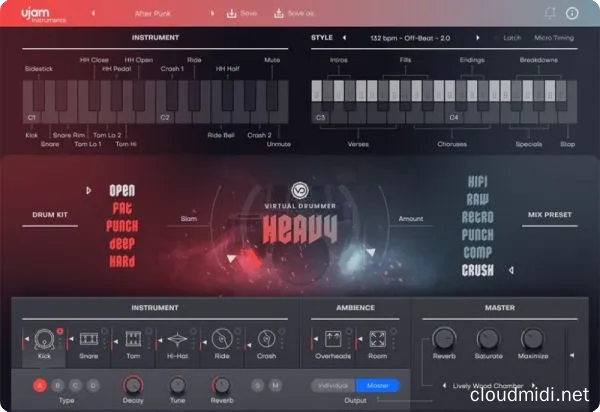Select the Tom instrument icon

pos(132,341)
